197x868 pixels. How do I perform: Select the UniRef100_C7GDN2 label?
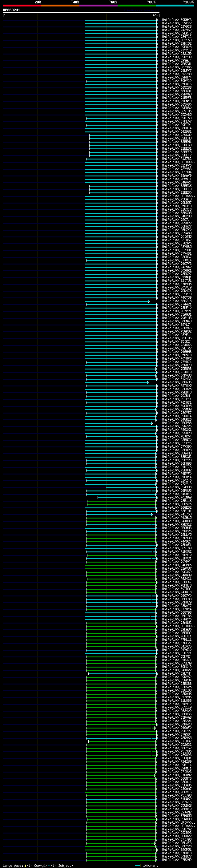pos(176,775)
